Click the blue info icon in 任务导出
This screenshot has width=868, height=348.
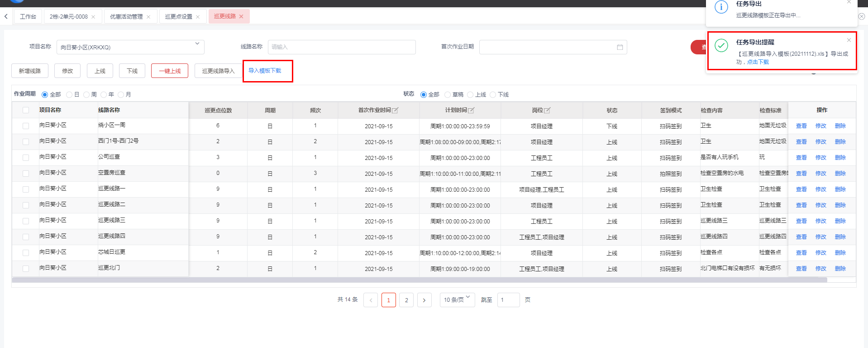click(x=721, y=7)
